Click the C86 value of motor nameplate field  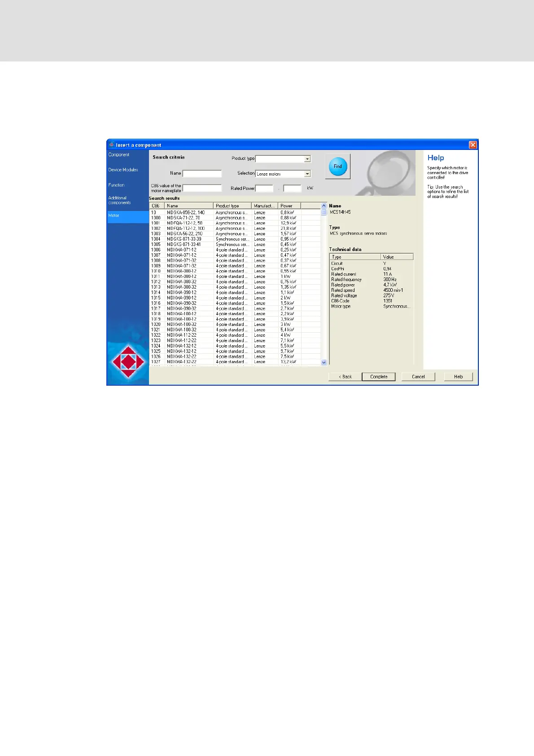(202, 188)
